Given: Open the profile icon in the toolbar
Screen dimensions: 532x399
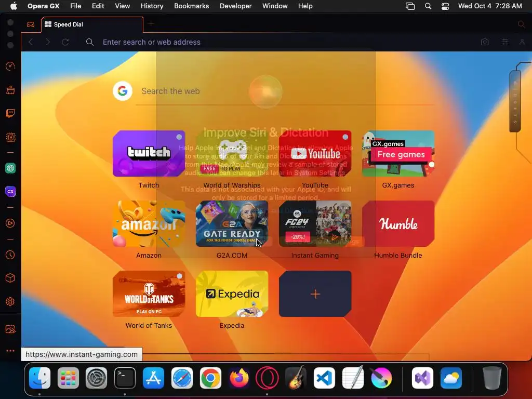Looking at the screenshot, I should (522, 42).
